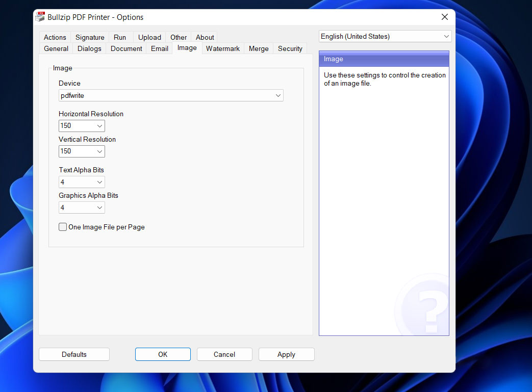Click the Apply button
The height and width of the screenshot is (392, 532).
286,354
